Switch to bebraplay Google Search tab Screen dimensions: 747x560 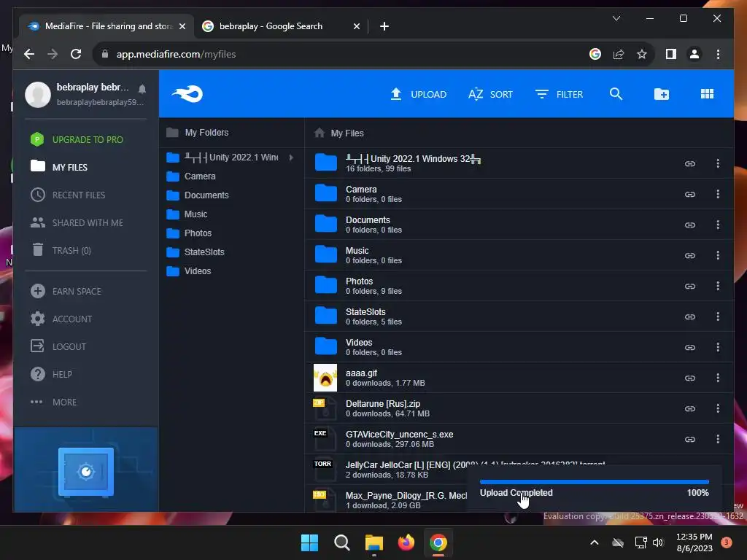(281, 26)
